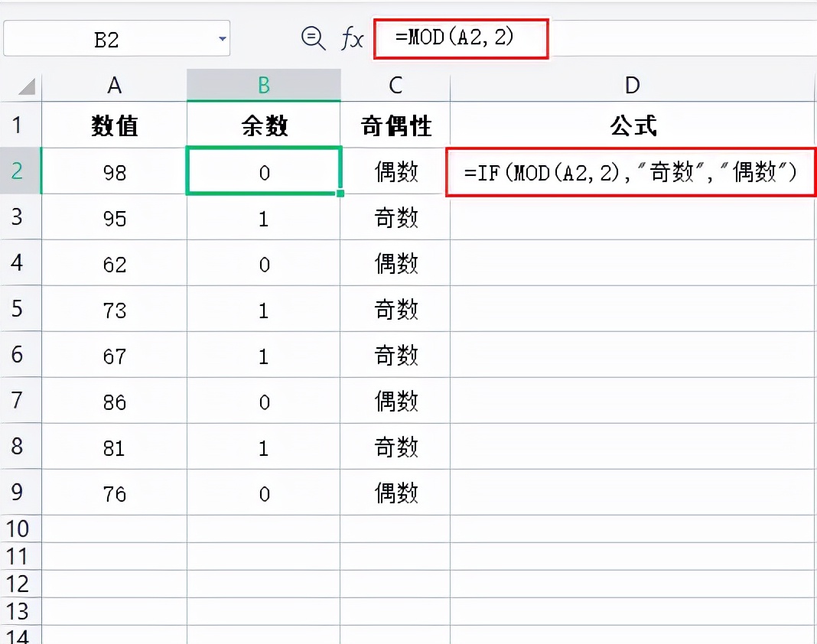Screen dimensions: 817x644
Task: Select row header 10
Action: pyautogui.click(x=21, y=529)
